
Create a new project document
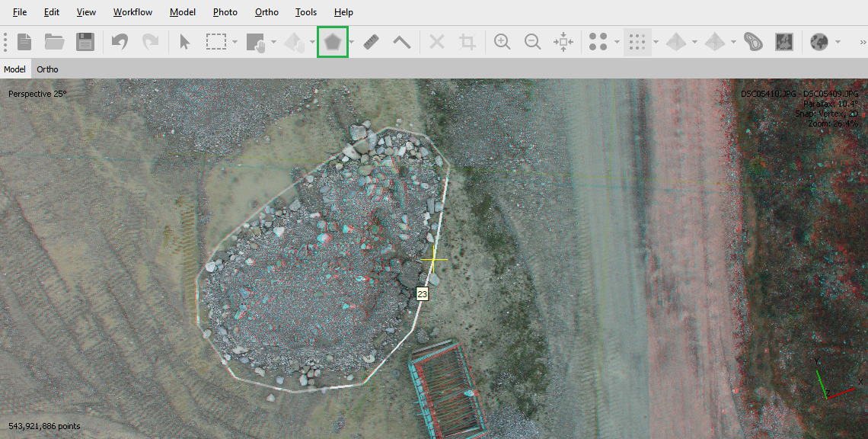click(24, 42)
